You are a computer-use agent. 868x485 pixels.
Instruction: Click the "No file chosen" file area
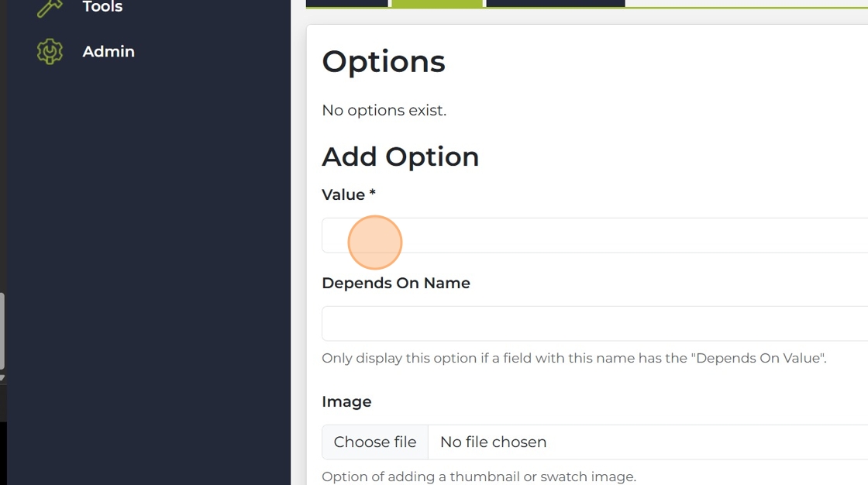pyautogui.click(x=493, y=442)
